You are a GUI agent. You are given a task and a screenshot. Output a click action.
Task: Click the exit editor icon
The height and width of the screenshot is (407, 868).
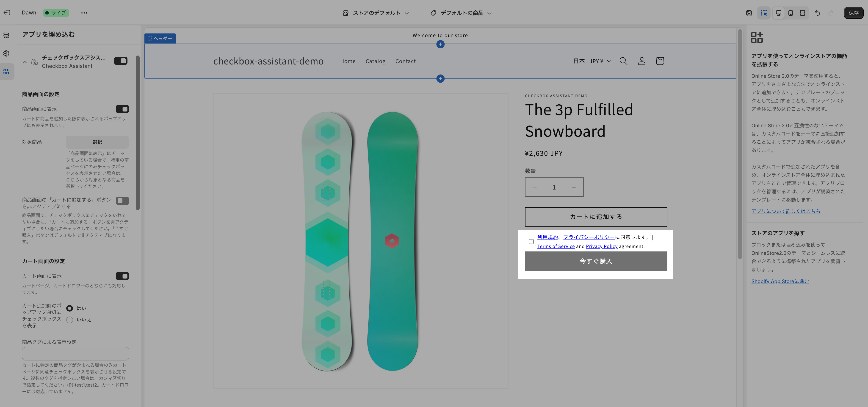click(x=7, y=13)
